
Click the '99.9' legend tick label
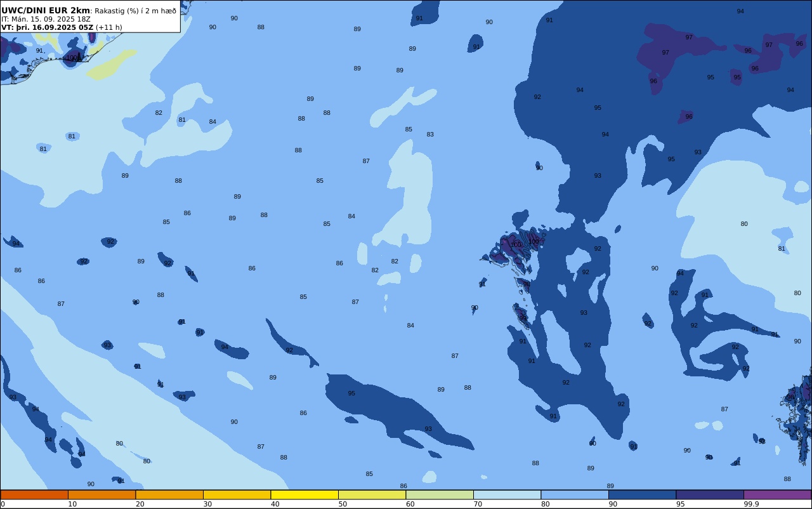(752, 504)
